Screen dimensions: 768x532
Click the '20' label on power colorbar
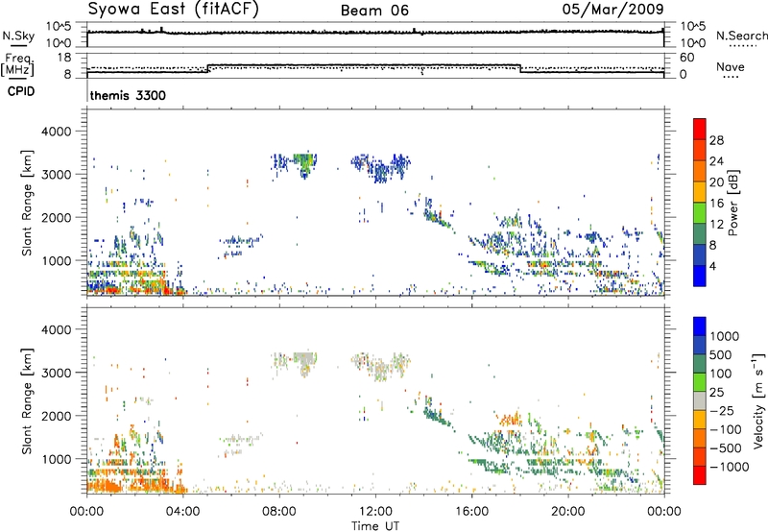point(716,182)
